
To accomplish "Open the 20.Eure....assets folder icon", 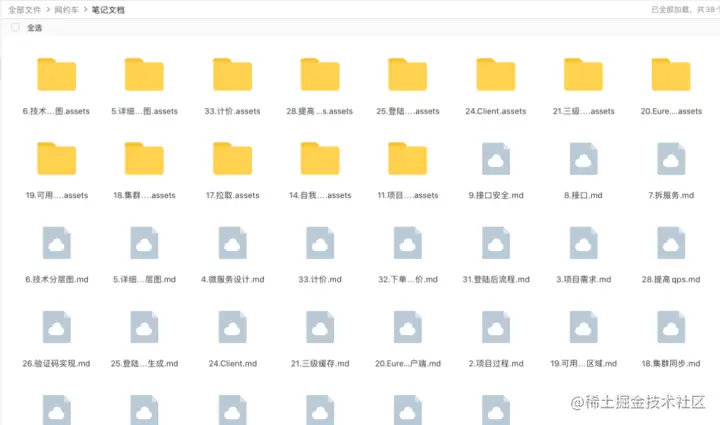I will (x=671, y=74).
